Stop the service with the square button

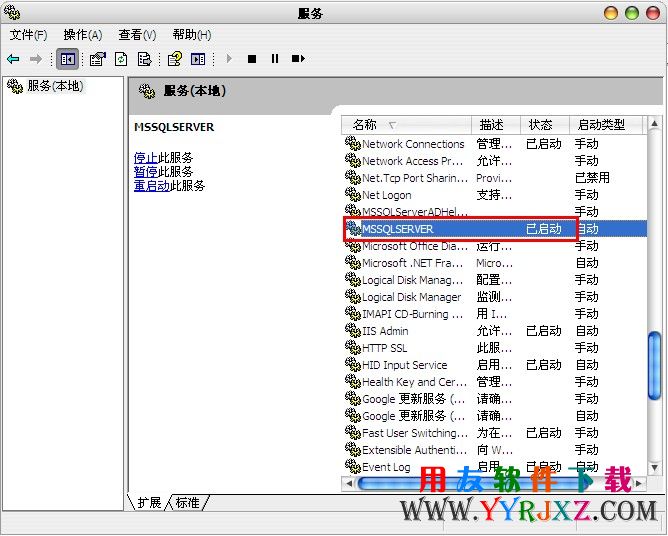coord(252,59)
